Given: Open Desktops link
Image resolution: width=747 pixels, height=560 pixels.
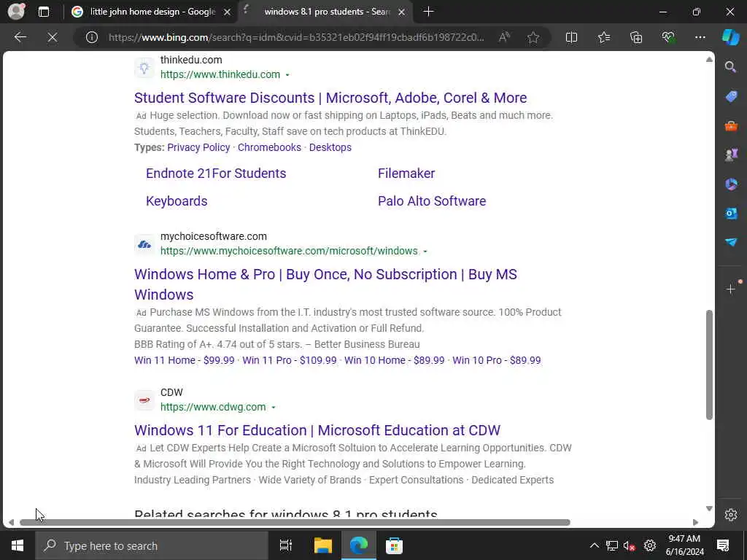Looking at the screenshot, I should (x=330, y=147).
